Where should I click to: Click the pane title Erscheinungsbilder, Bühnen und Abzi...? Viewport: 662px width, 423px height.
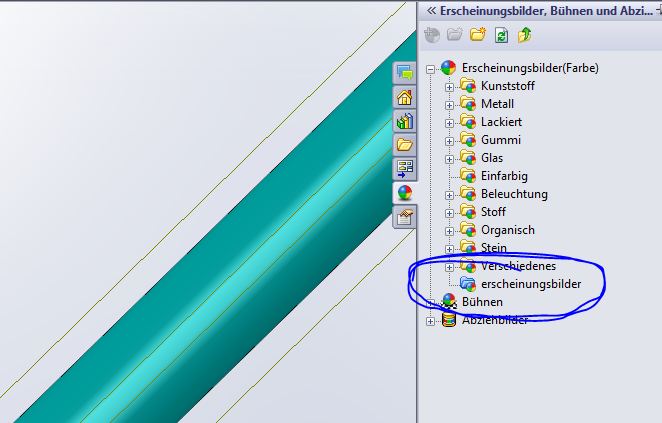coord(546,11)
